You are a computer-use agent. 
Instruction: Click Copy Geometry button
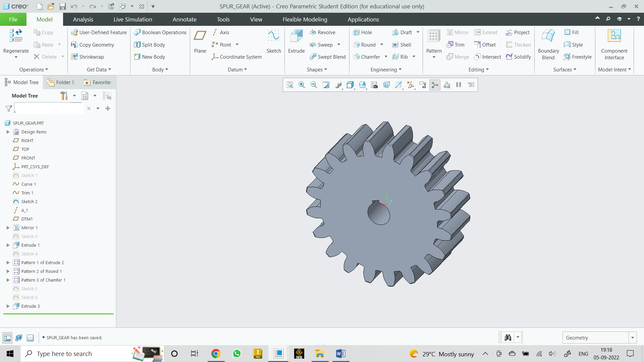tap(93, 45)
